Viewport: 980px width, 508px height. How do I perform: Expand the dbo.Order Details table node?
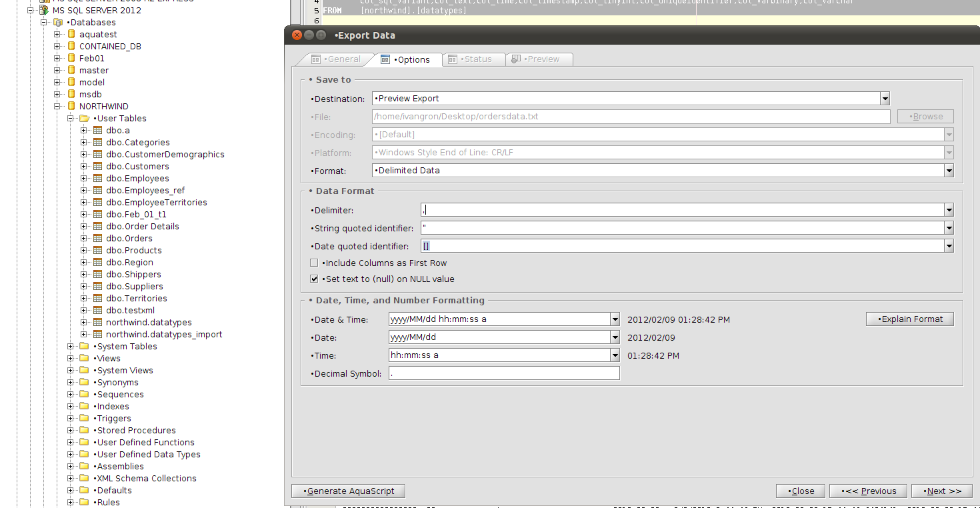(84, 226)
